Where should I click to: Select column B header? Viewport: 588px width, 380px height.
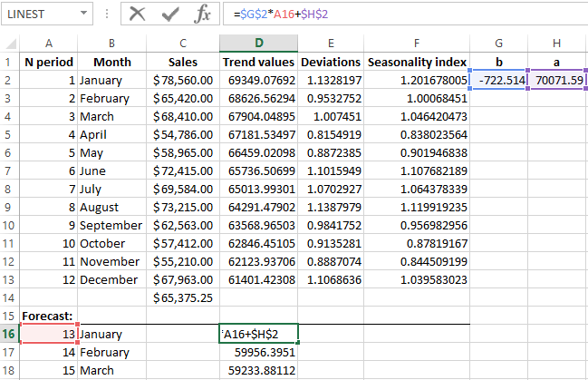click(x=111, y=44)
